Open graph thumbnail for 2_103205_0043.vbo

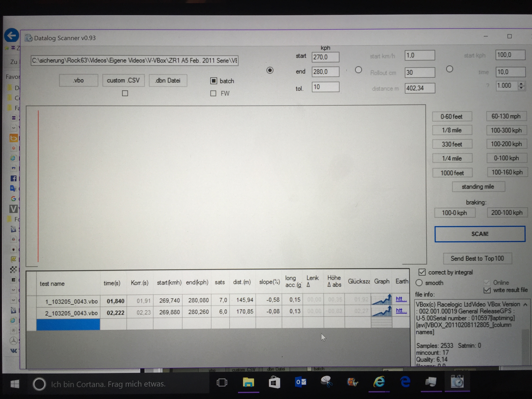point(381,311)
